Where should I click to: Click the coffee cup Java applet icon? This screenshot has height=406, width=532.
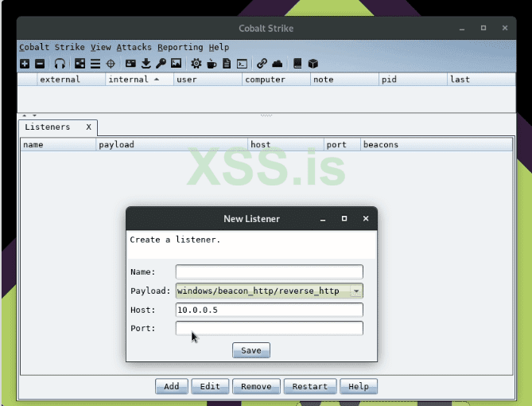[212, 64]
